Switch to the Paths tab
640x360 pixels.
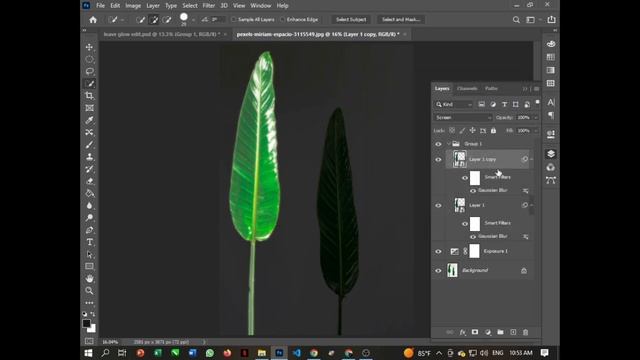[491, 89]
